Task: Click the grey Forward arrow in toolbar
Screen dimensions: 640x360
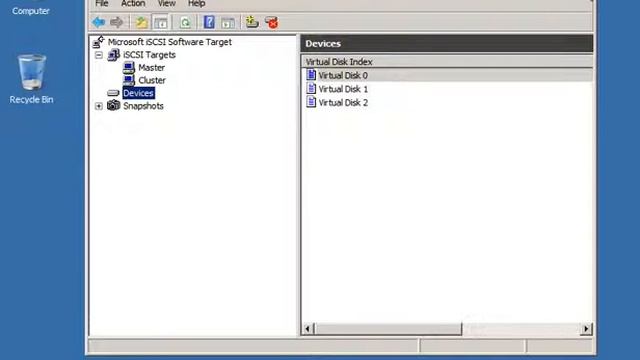Action: click(117, 22)
